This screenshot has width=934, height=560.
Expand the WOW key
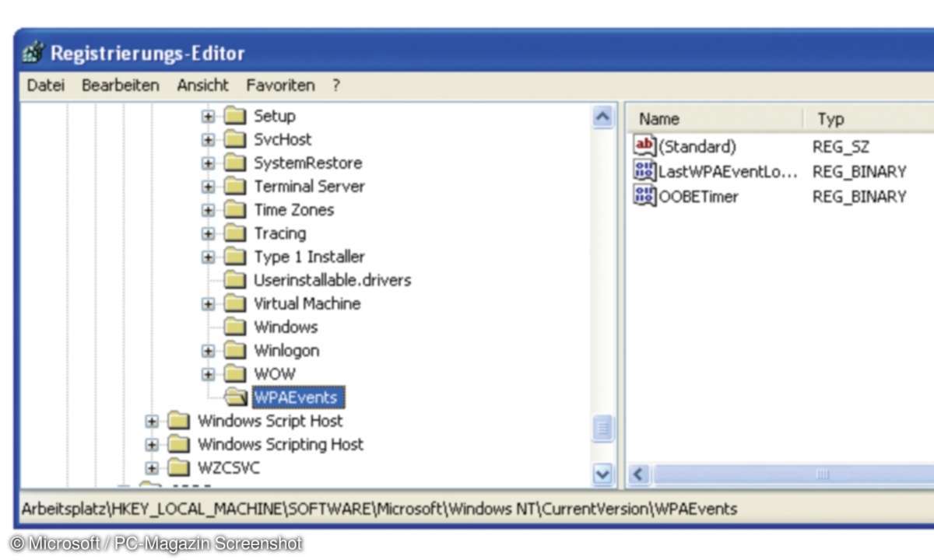pos(208,374)
